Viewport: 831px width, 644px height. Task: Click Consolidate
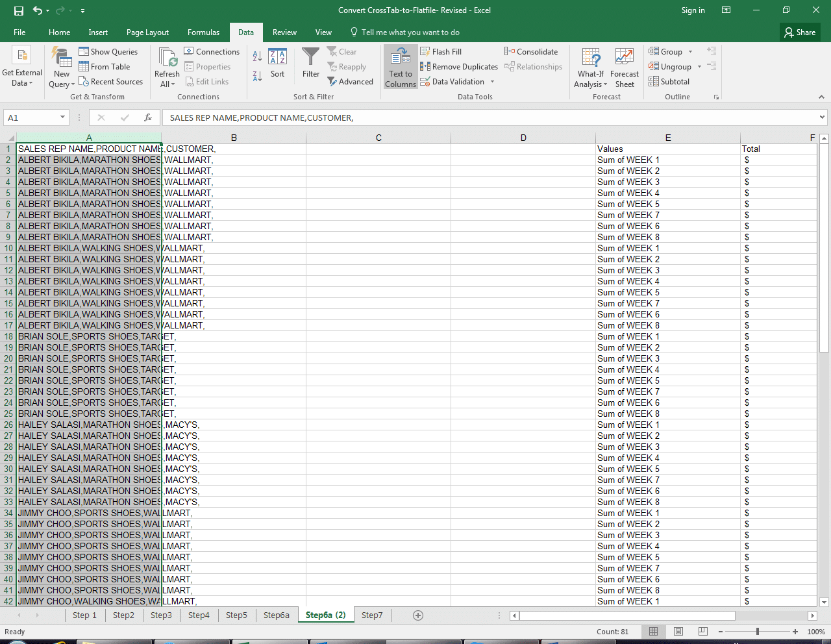[531, 52]
